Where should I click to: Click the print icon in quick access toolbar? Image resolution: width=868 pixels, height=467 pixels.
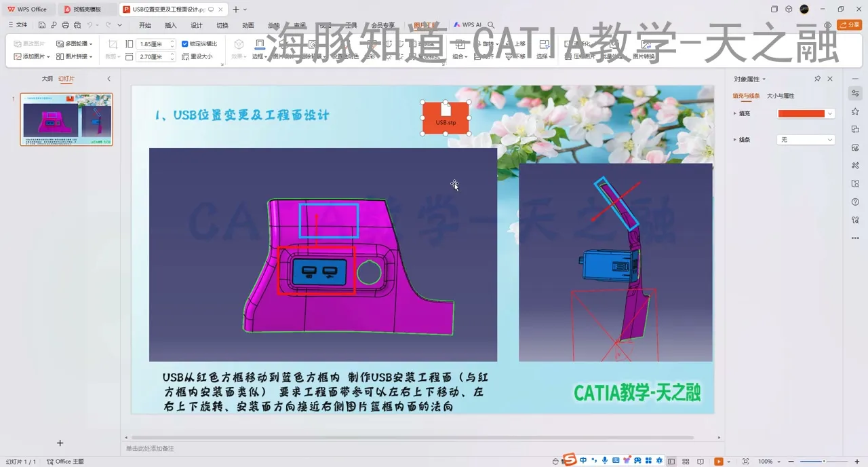pyautogui.click(x=64, y=24)
